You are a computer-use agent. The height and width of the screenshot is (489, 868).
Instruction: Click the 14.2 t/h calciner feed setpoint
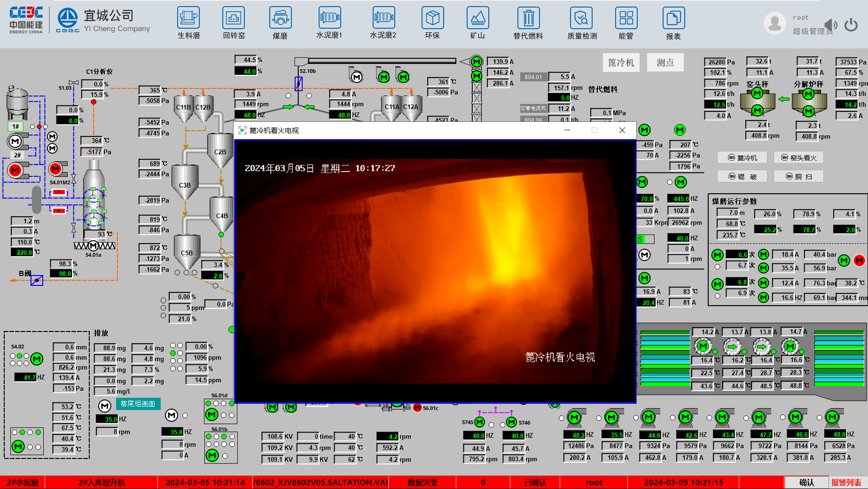pyautogui.click(x=847, y=104)
